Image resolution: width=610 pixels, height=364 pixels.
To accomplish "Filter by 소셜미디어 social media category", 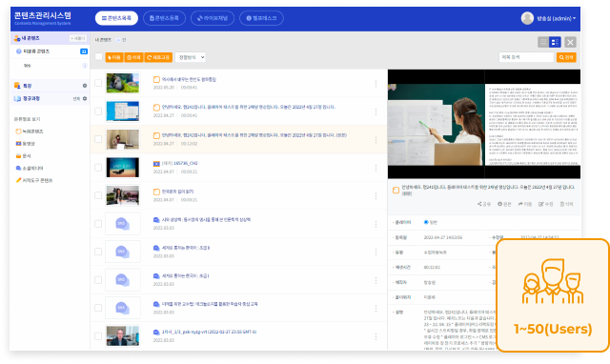I will pos(30,168).
